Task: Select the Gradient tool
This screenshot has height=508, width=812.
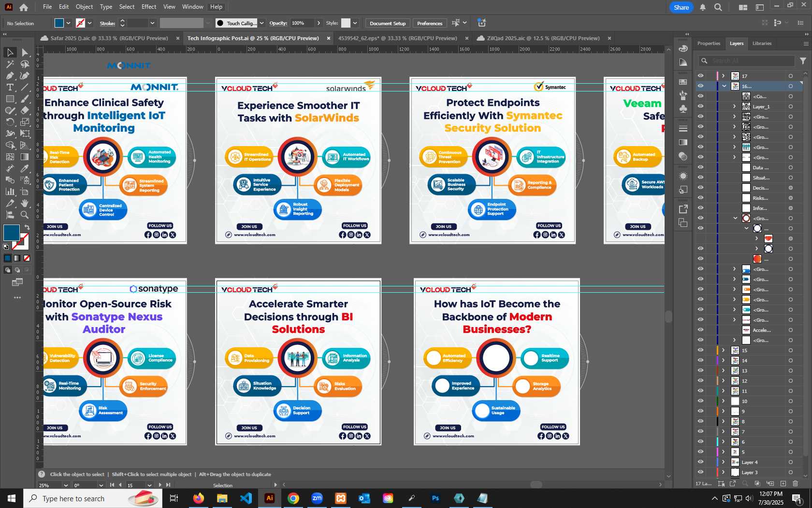Action: (x=25, y=157)
